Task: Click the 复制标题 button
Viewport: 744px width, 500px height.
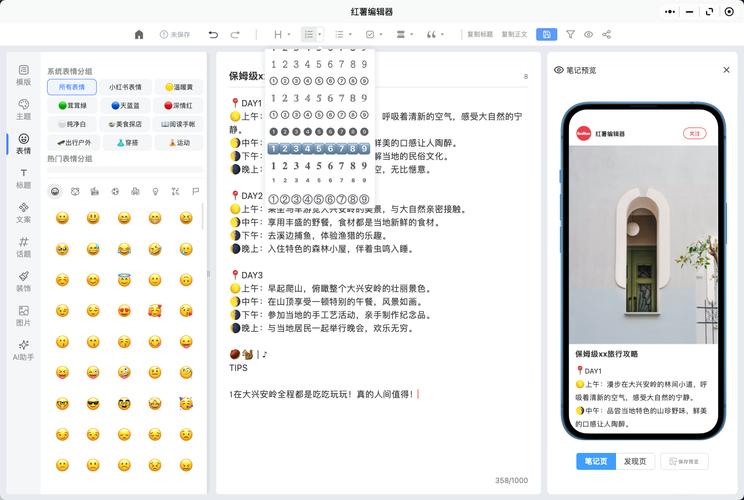Action: point(480,34)
